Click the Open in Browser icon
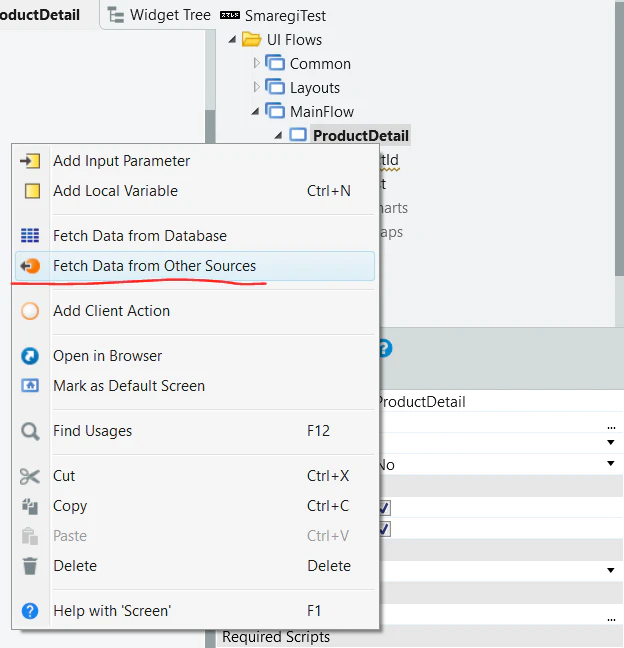Screen dimensions: 624x648 [x=30, y=356]
